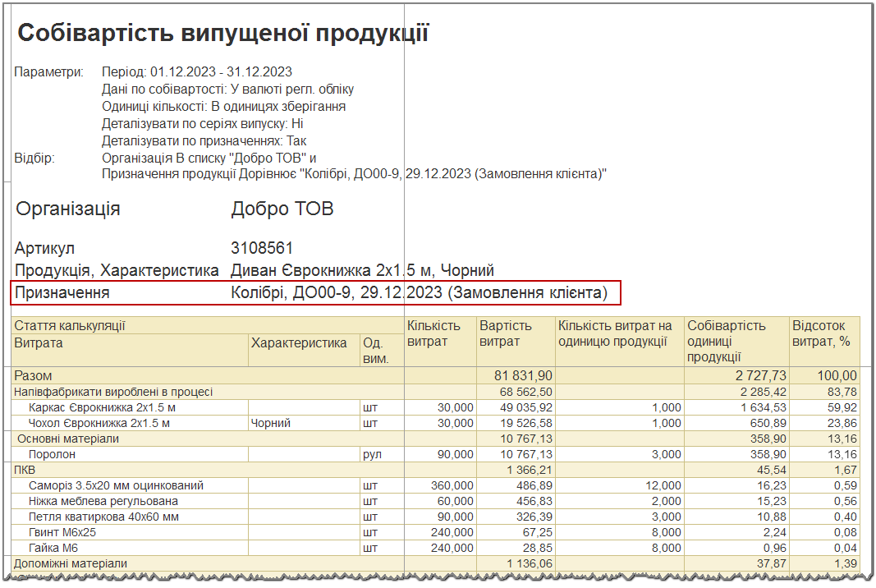Screen dimensions: 876x588
Task: Select 'Петля кватиркова 40х60 мм' row
Action: (103, 517)
